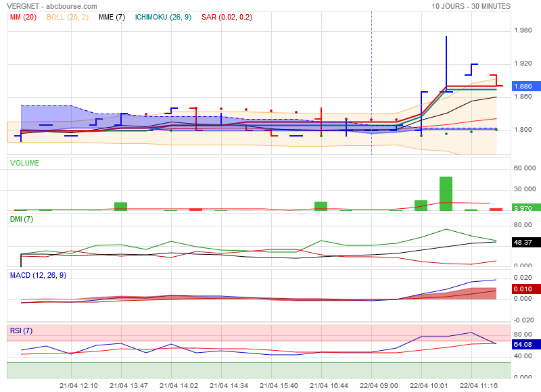Viewport: 541px width, 392px height.
Task: Click the MACD (12, 26, 9) panel label
Action: (38, 275)
